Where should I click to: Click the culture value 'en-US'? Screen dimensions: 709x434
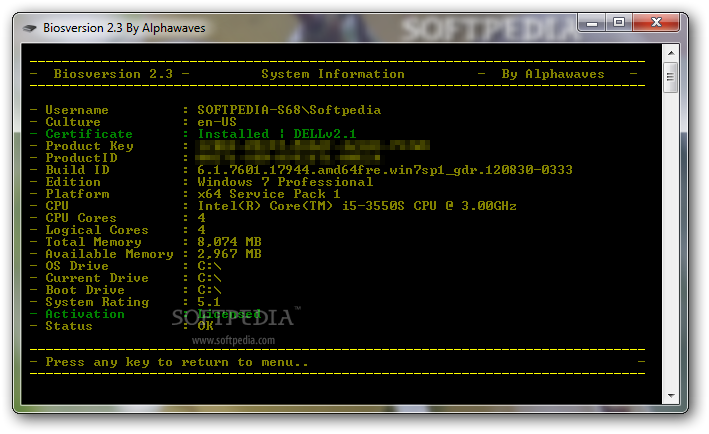point(217,122)
